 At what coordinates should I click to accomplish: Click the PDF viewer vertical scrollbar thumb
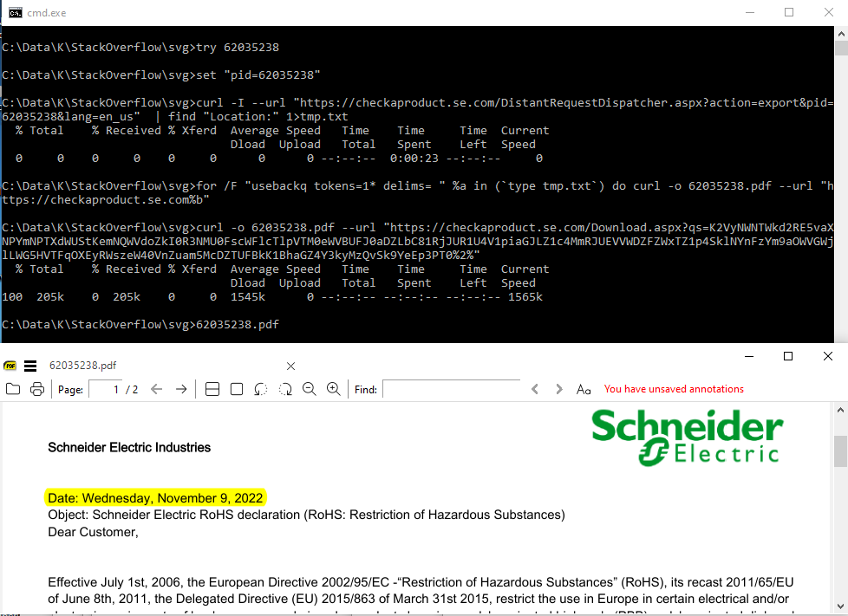(840, 451)
